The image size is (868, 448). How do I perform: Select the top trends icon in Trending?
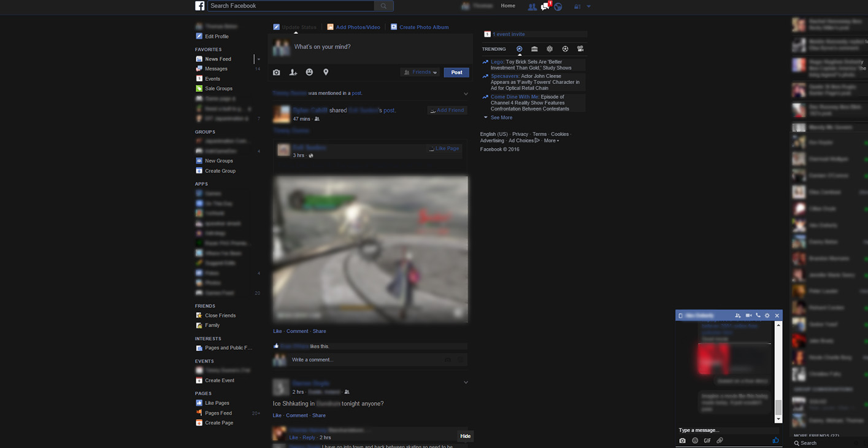tap(520, 49)
